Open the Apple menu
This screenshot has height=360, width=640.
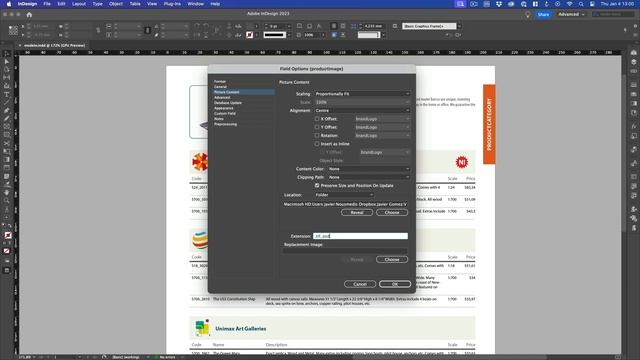[x=9, y=4]
